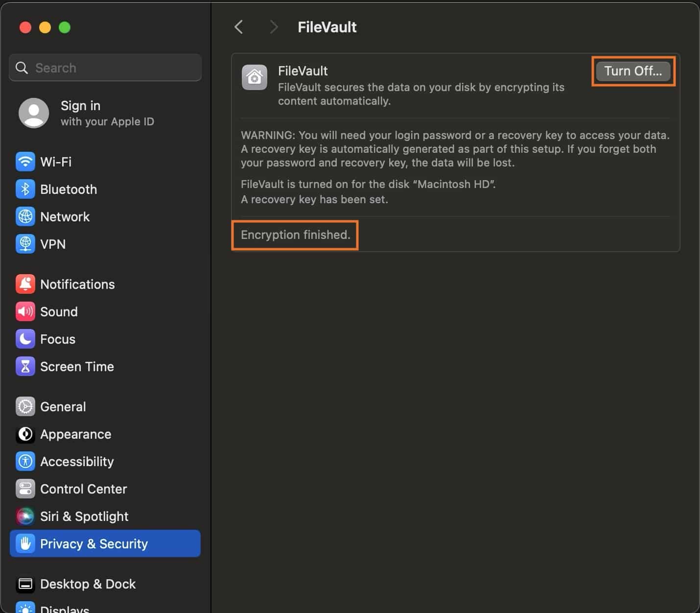This screenshot has width=700, height=613.
Task: Go forward with the right chevron
Action: tap(274, 27)
